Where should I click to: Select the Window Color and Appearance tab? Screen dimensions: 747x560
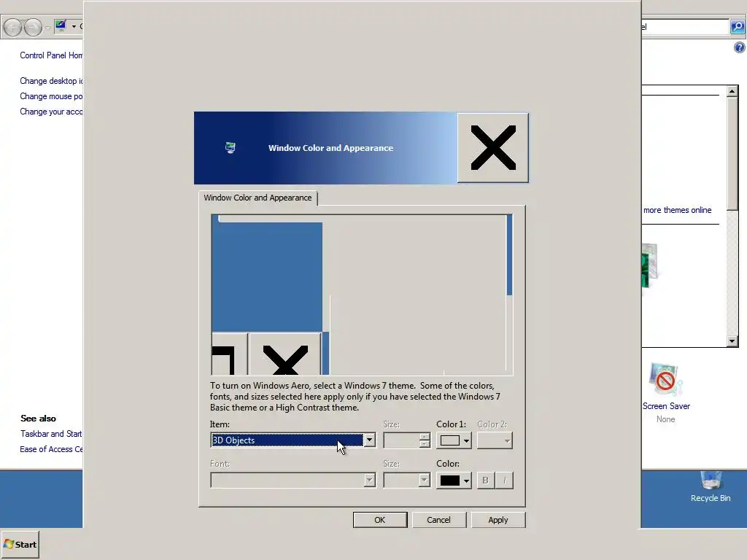point(258,198)
